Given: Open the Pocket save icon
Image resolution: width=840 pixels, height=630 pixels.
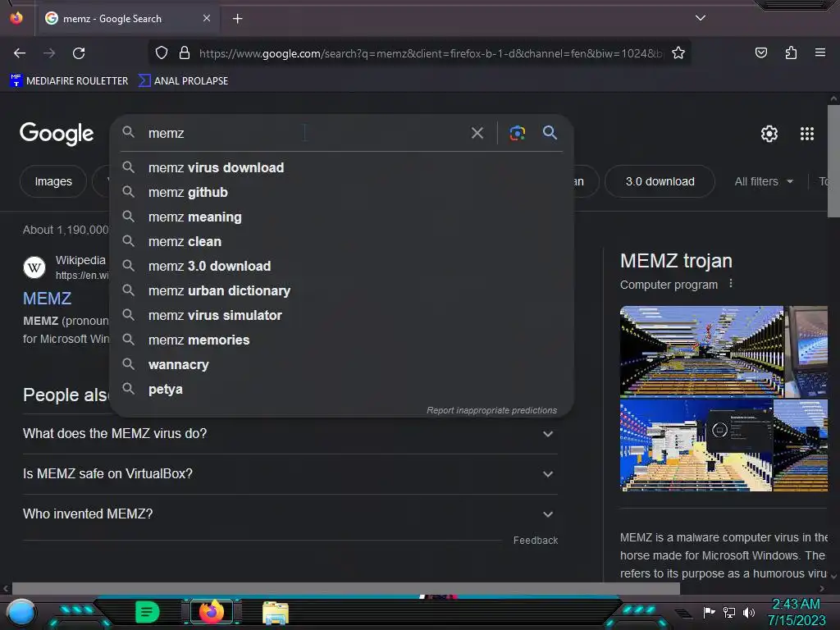Looking at the screenshot, I should coord(760,52).
